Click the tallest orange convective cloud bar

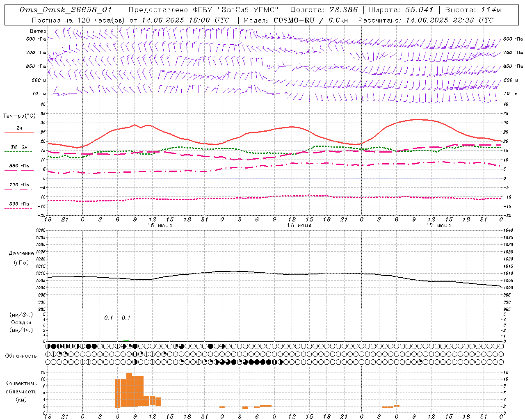129,390
